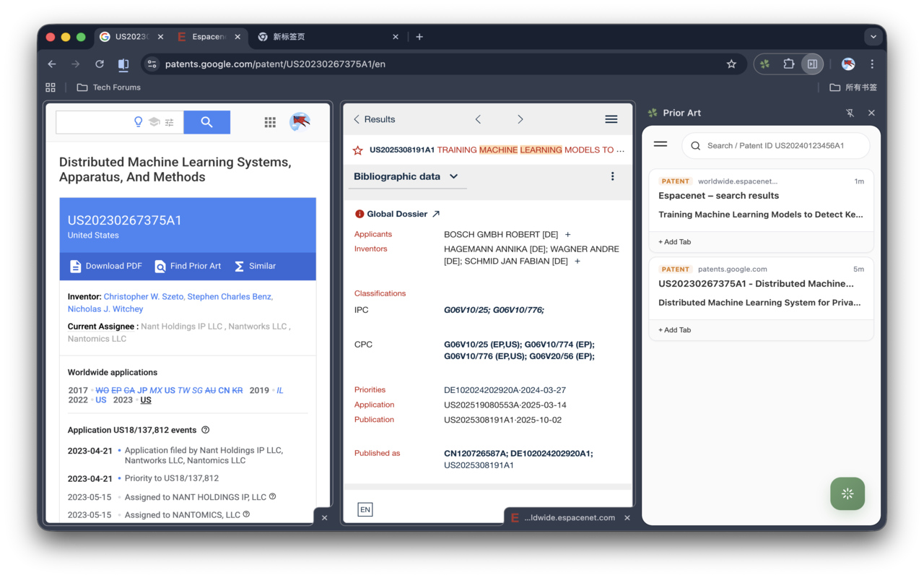Switch to the Espacenet browser tab
The width and height of the screenshot is (924, 578).
click(209, 37)
